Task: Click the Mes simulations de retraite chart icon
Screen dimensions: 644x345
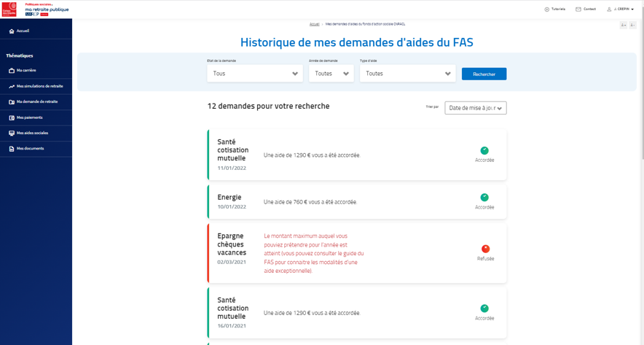Action: (12, 86)
